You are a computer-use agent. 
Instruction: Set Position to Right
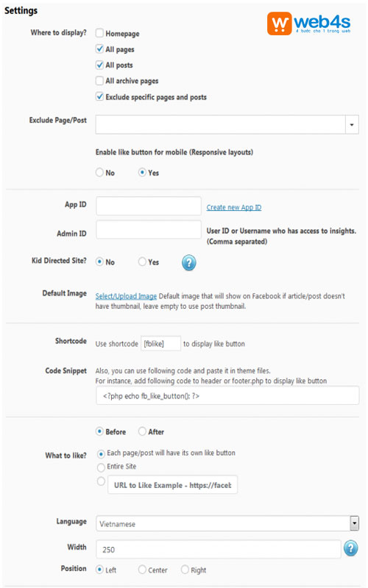tap(185, 569)
